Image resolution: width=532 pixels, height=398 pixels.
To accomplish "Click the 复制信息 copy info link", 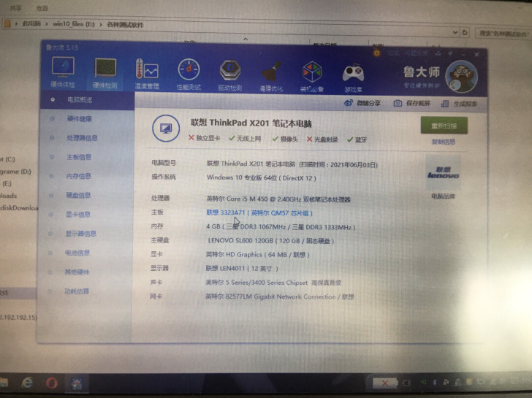I will [443, 142].
